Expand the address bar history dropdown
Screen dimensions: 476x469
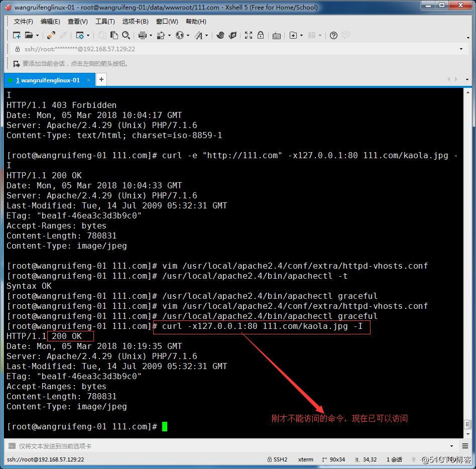[461, 49]
